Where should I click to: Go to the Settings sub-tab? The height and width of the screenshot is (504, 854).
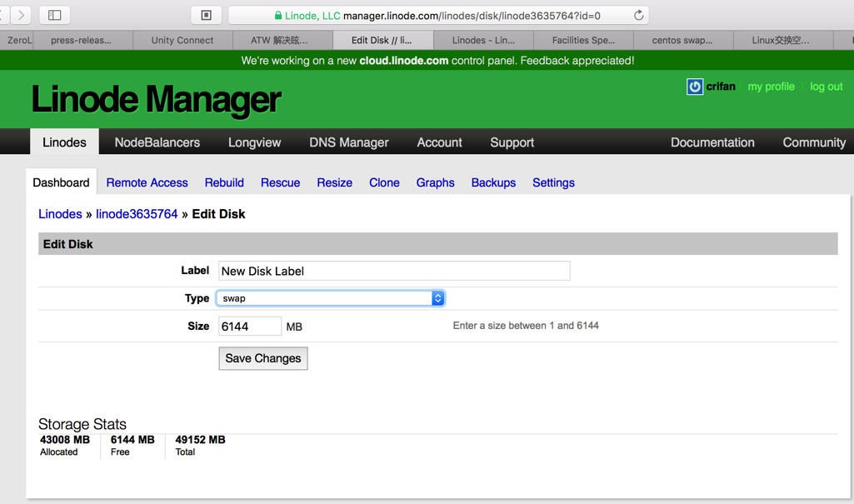(553, 182)
